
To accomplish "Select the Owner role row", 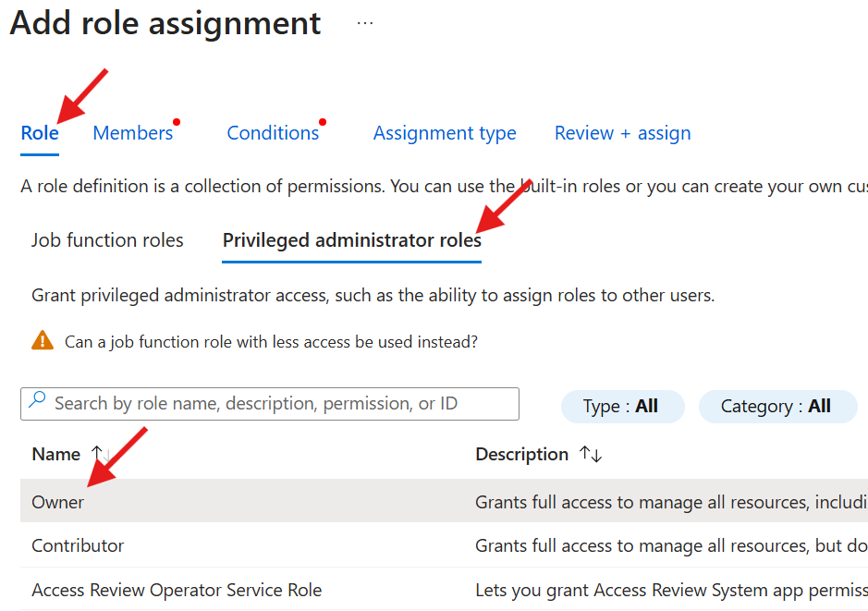I will pos(57,502).
